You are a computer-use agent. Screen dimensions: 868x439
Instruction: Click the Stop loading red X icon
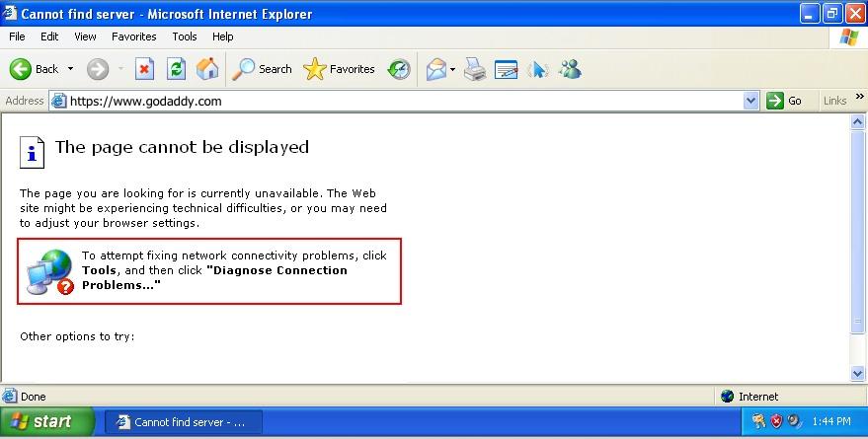tap(144, 69)
